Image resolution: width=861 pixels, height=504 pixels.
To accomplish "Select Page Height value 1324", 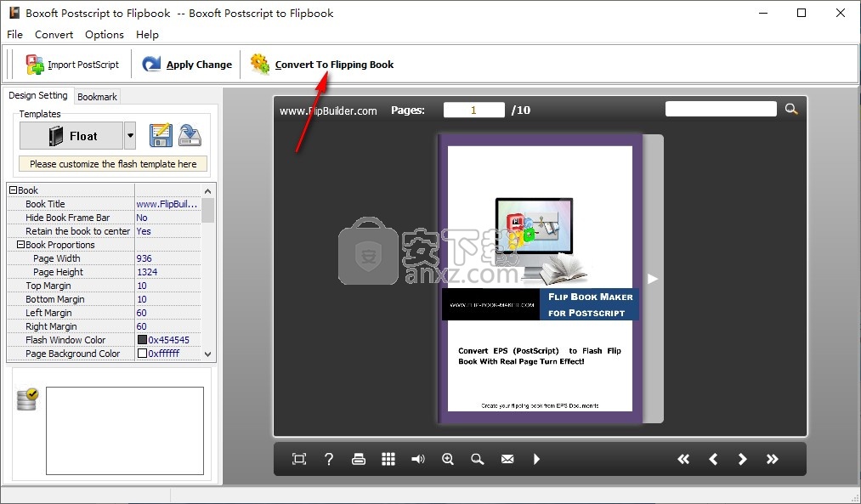I will click(x=147, y=272).
